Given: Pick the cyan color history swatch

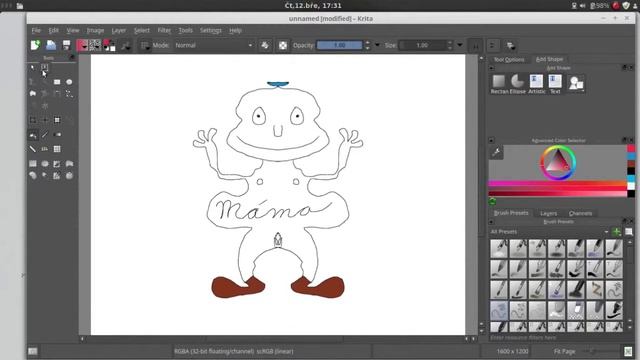Looking at the screenshot, I should point(631,179).
